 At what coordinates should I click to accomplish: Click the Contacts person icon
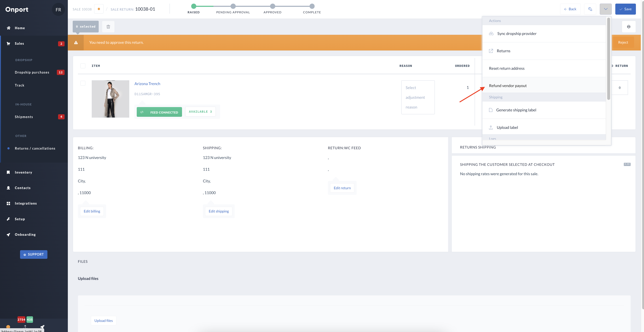pos(8,188)
